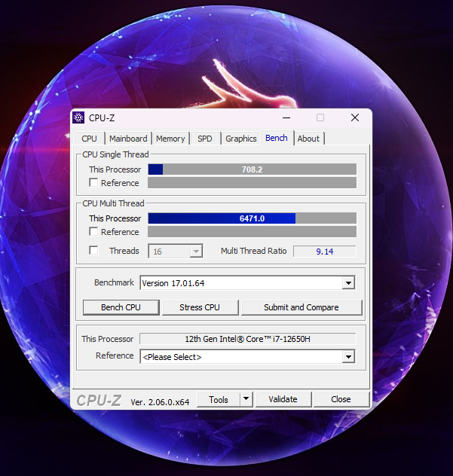The height and width of the screenshot is (476, 453).
Task: Close CPU-Z with title bar X
Action: 355,117
